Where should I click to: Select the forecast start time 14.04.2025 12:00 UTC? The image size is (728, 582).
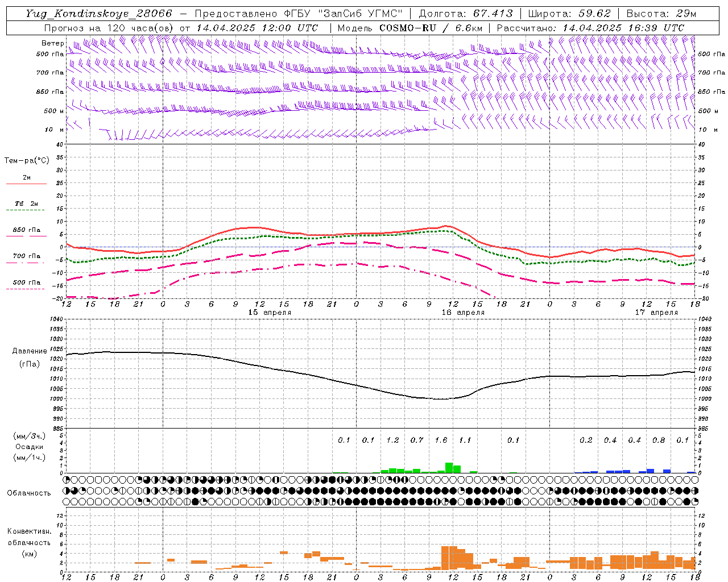click(x=257, y=28)
